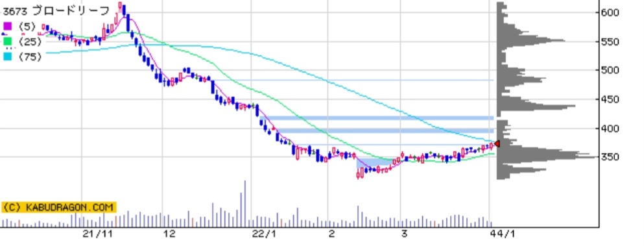The width and height of the screenshot is (644, 246).
Task: Click the tallest volume bar before 22/1
Action: 244,204
